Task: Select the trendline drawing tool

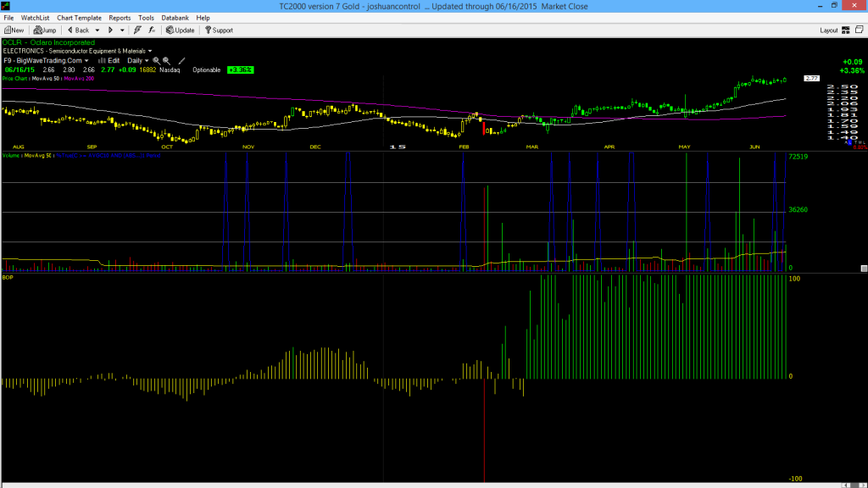Action: pos(181,60)
